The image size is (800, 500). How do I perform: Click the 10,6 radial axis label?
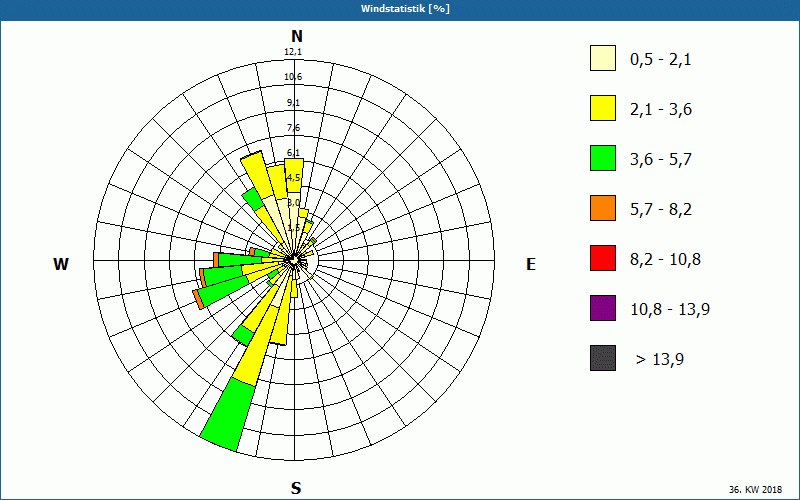click(293, 77)
